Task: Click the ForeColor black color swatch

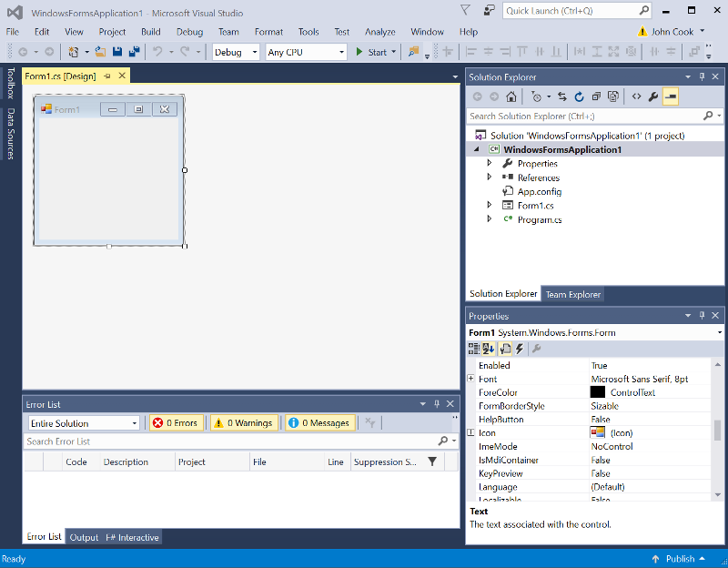Action: pos(598,392)
